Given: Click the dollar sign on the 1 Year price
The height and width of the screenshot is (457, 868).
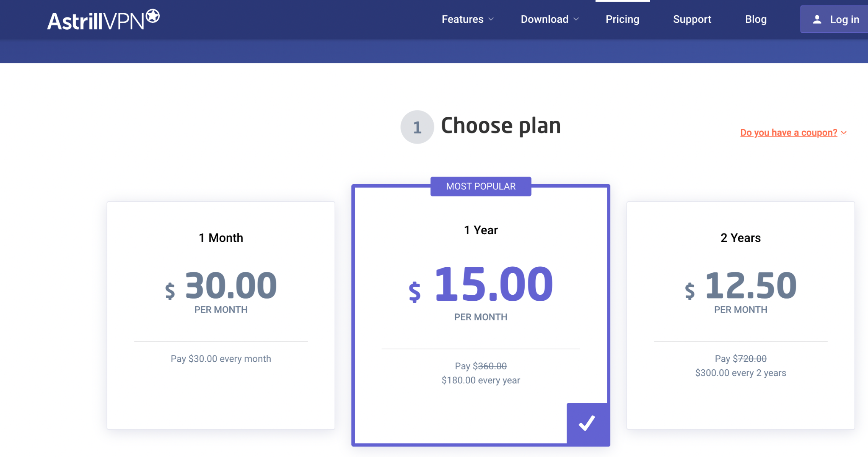Looking at the screenshot, I should (415, 292).
